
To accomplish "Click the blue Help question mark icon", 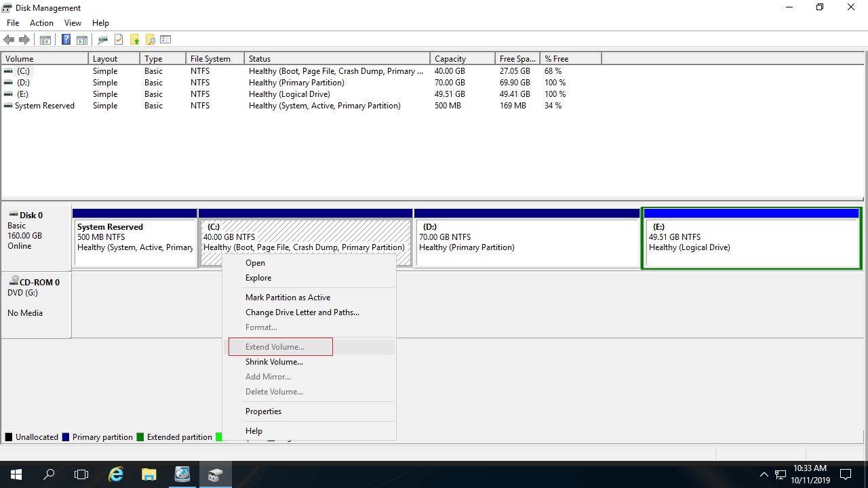I will 66,40.
